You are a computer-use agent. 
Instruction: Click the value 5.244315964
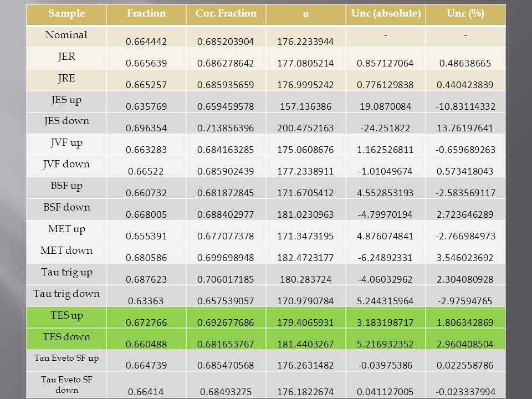pyautogui.click(x=385, y=301)
